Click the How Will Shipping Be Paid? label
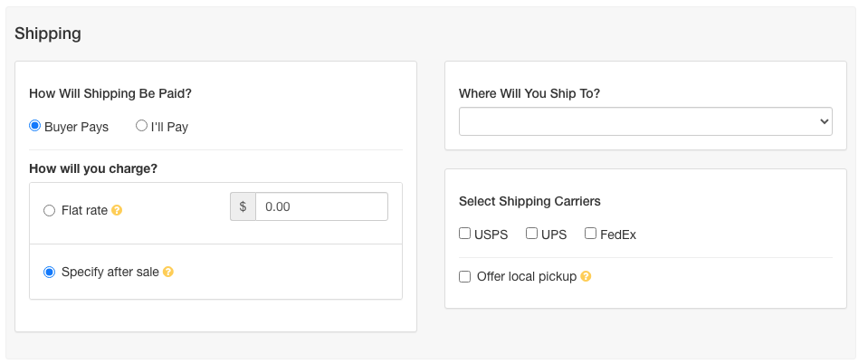Screen dimensions: 868x364 pos(110,93)
